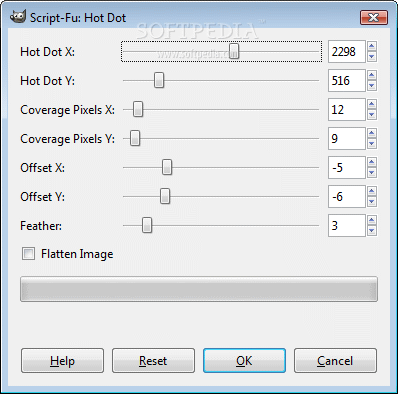Decrease Offset X with down arrow
This screenshot has width=398, height=394.
pos(372,173)
